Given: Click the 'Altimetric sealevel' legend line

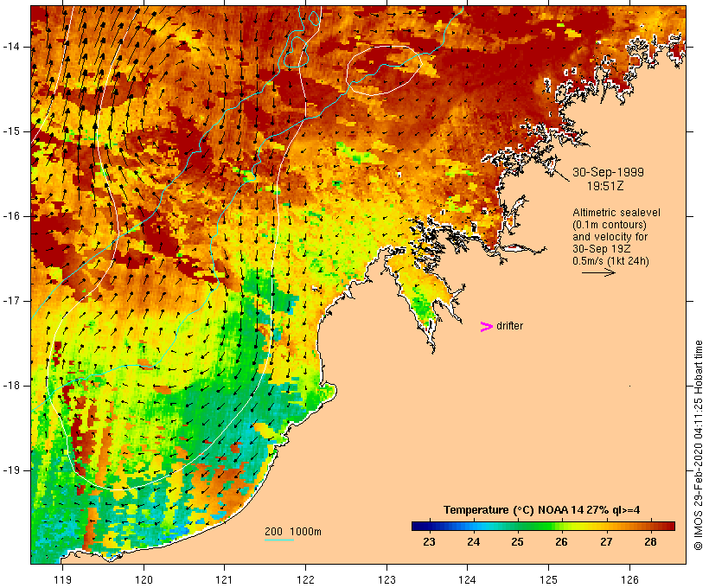Looking at the screenshot, I should pyautogui.click(x=616, y=213).
